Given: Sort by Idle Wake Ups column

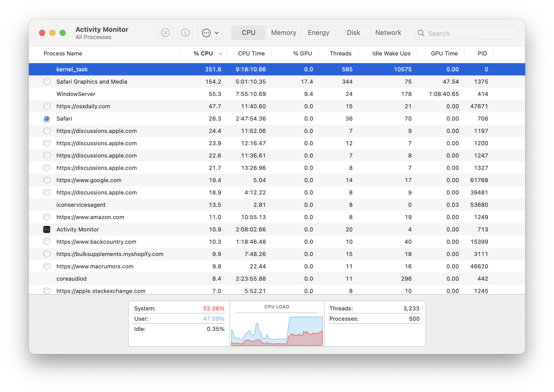Looking at the screenshot, I should [391, 53].
